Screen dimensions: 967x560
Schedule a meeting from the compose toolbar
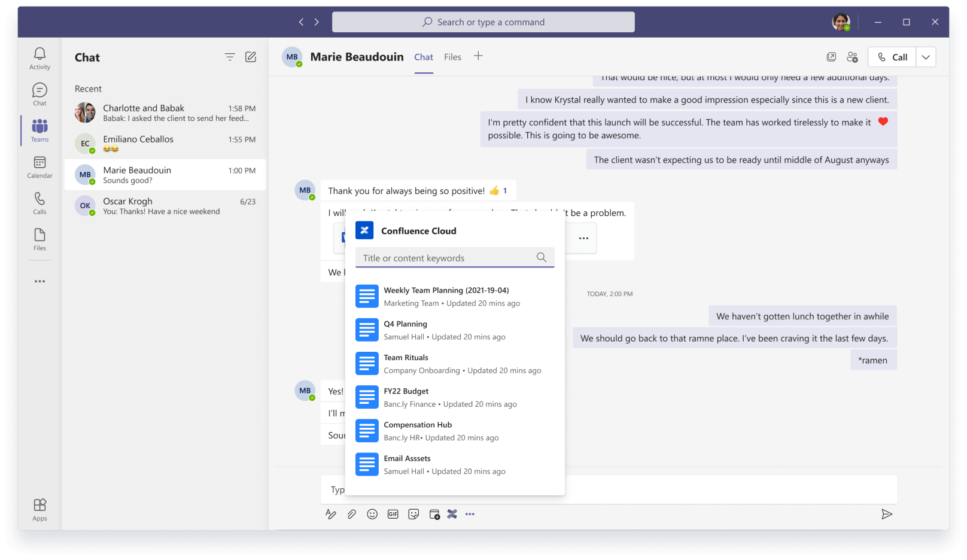[x=433, y=514]
